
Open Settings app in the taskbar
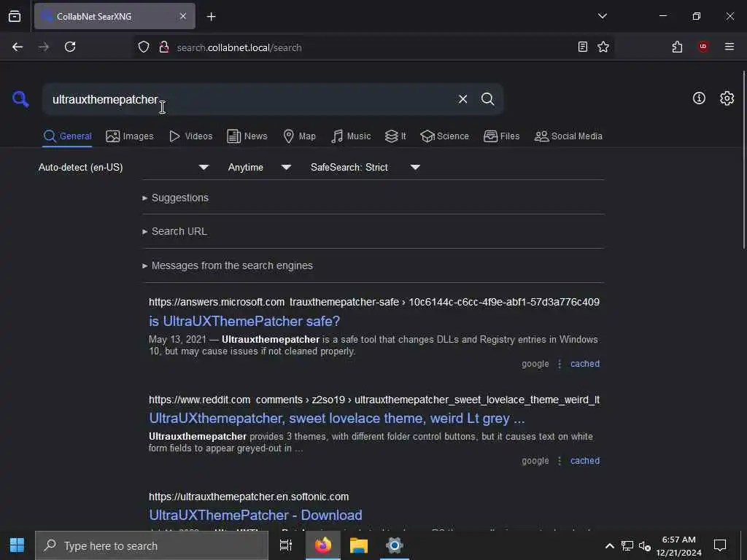395,545
